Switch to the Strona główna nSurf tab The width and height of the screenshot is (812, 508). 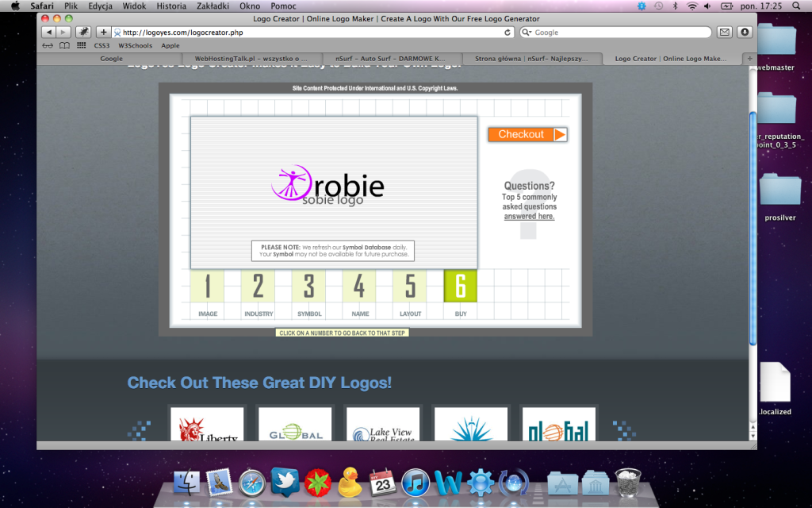coord(533,59)
